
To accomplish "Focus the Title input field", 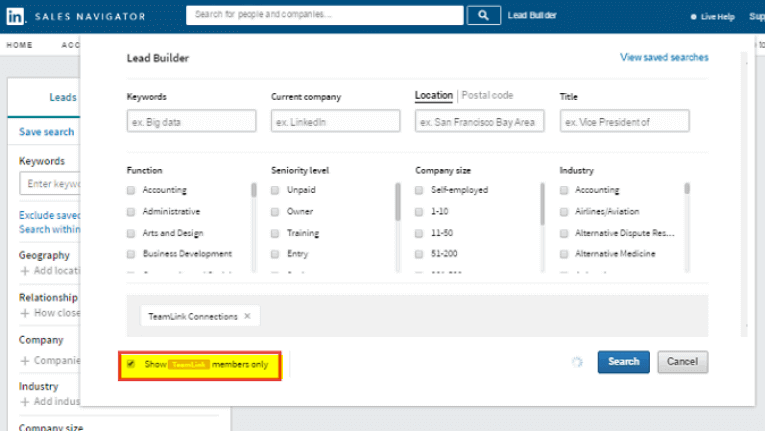I will (624, 121).
